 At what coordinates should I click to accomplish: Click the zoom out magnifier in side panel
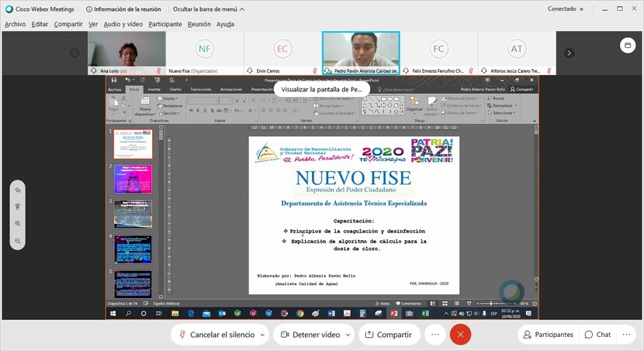pos(18,241)
